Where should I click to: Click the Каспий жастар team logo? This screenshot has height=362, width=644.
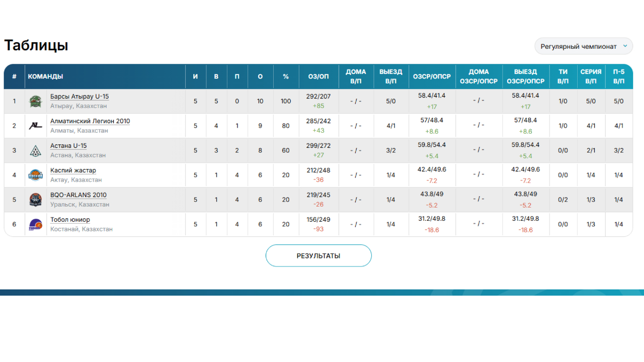(35, 175)
